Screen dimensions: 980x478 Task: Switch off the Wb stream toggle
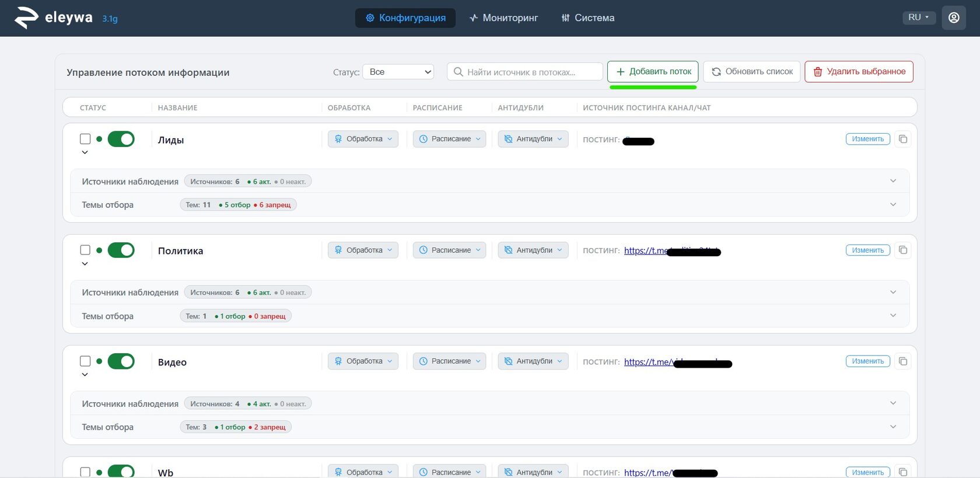click(x=121, y=471)
